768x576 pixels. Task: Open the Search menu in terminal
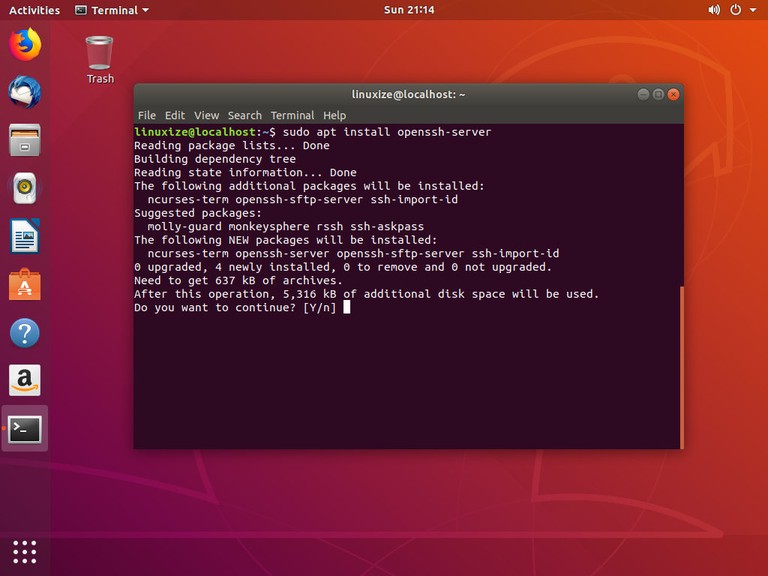click(x=244, y=115)
